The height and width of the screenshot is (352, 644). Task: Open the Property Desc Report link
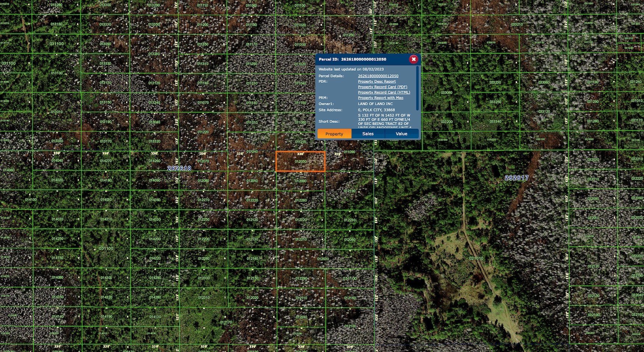(x=377, y=82)
